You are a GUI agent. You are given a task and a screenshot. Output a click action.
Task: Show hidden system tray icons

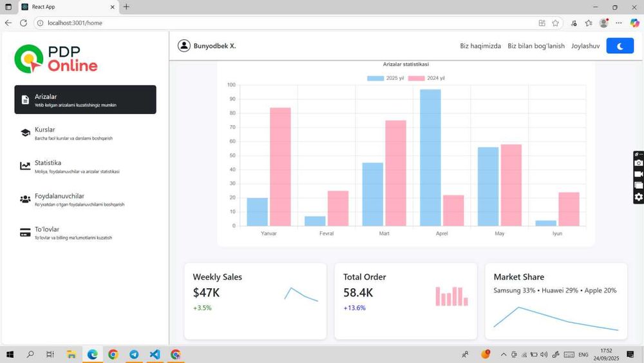point(503,355)
